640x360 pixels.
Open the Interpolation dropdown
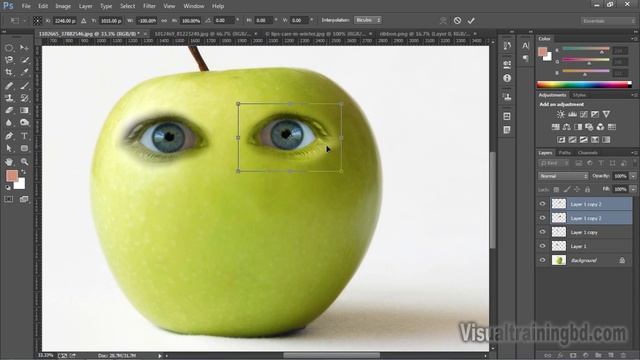click(368, 20)
